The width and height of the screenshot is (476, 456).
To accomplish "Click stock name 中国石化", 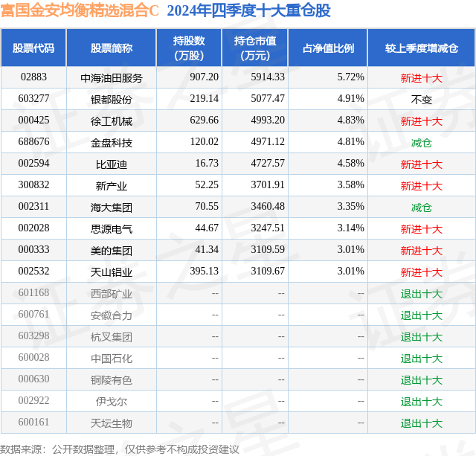I will pyautogui.click(x=112, y=359).
